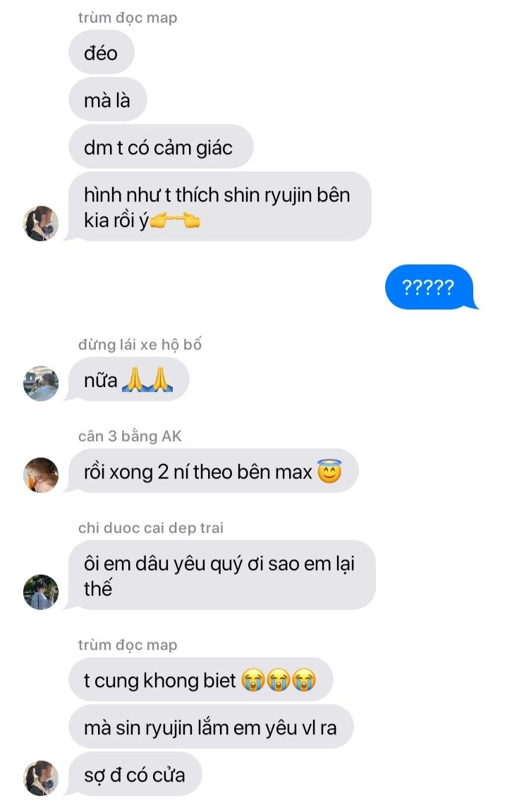Select the "mà là" message bubble

[x=108, y=99]
